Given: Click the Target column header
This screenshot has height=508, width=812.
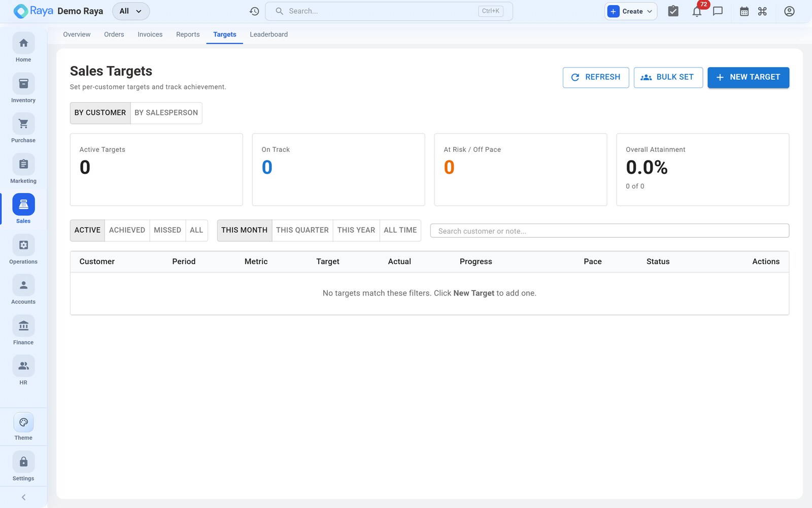Looking at the screenshot, I should (328, 262).
